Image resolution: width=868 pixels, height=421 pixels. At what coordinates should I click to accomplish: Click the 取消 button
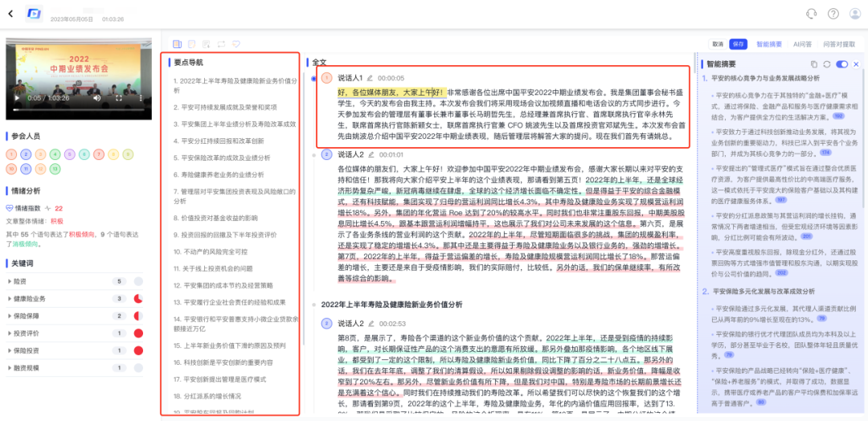(718, 43)
